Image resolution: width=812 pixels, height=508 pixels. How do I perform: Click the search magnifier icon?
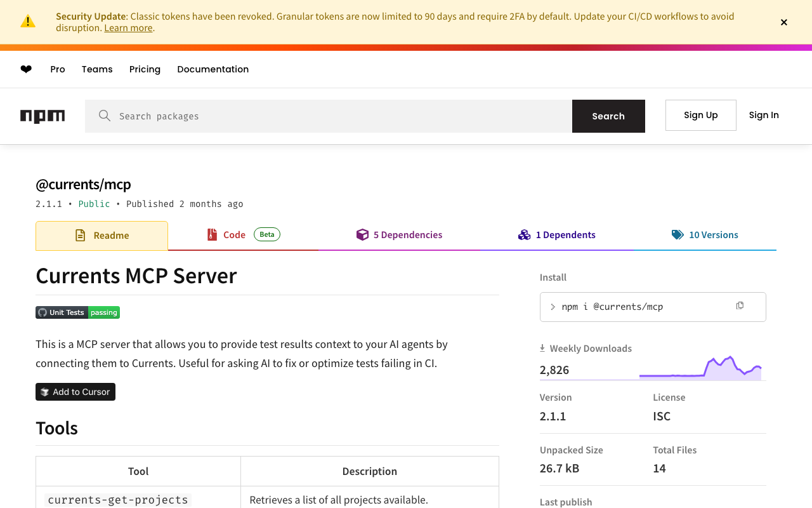coord(105,116)
